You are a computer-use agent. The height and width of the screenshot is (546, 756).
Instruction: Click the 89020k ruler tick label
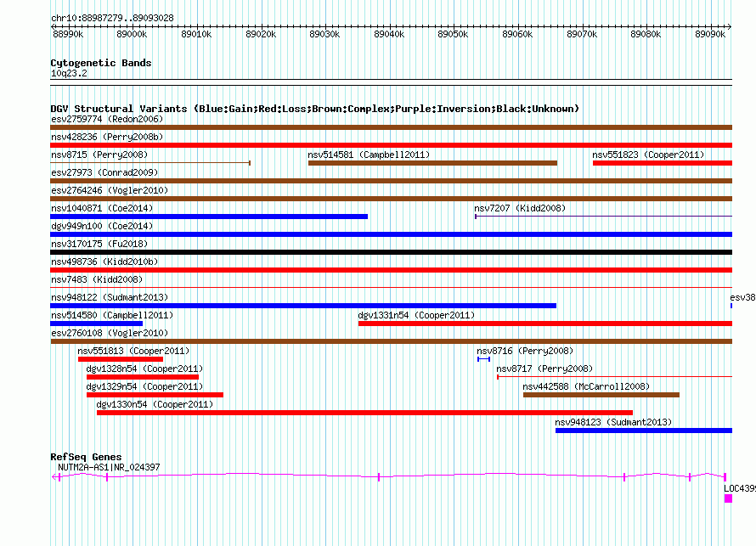(x=261, y=34)
